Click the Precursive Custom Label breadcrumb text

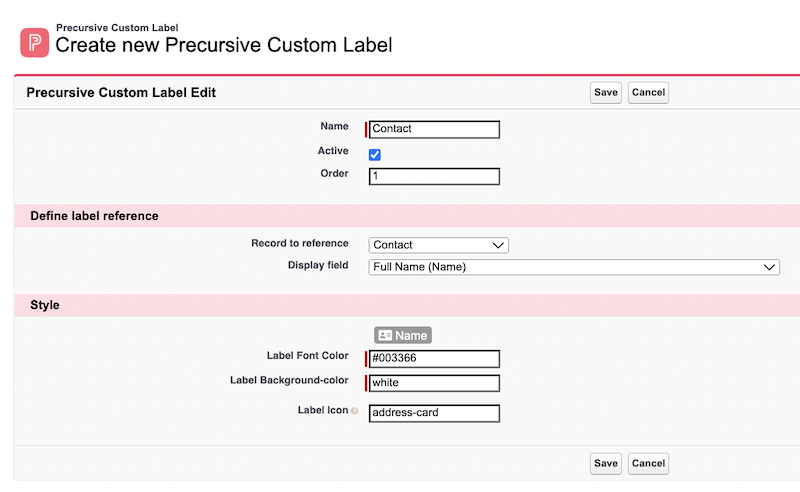click(x=117, y=28)
